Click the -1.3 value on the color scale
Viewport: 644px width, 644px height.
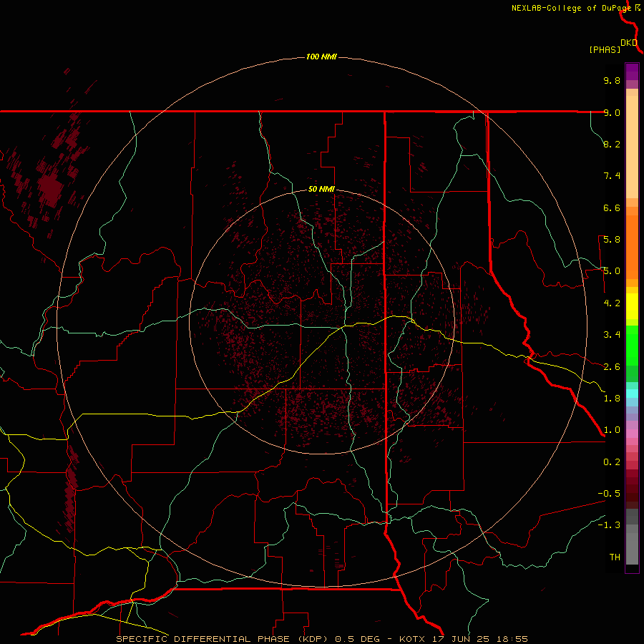(x=609, y=525)
